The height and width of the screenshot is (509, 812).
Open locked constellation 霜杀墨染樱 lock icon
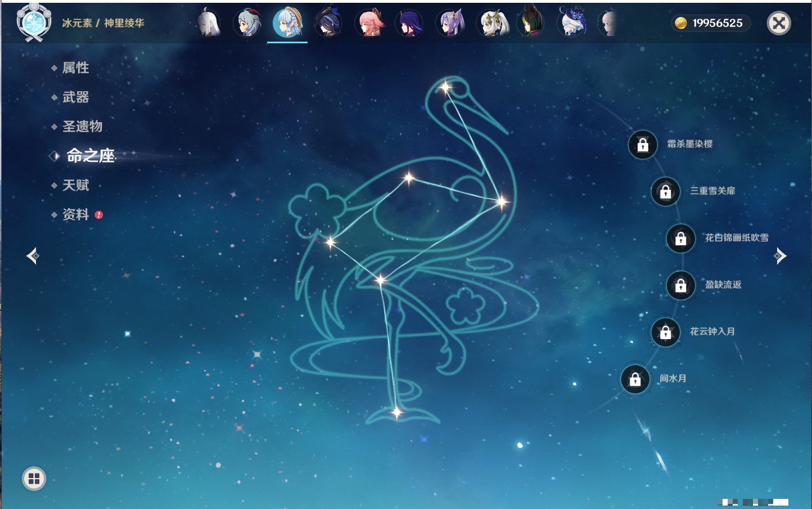click(x=643, y=145)
